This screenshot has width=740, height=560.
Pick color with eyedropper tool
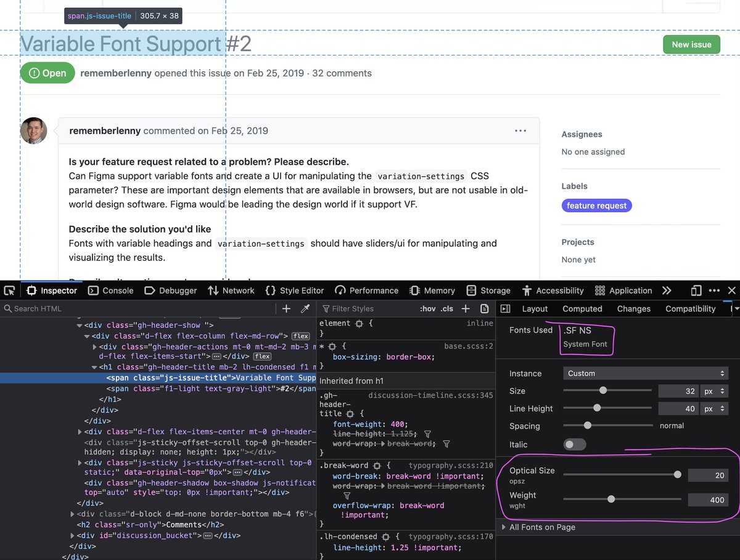[305, 308]
